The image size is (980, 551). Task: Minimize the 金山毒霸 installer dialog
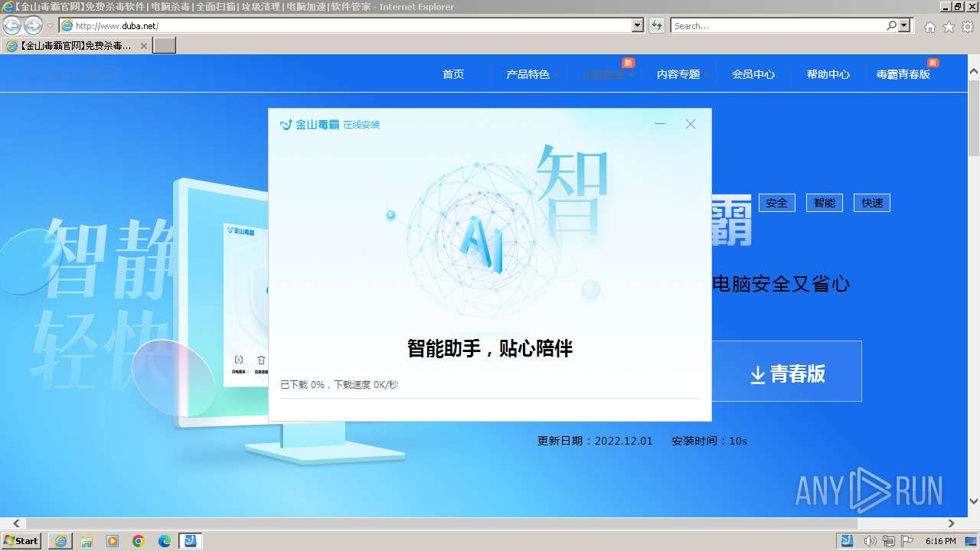coord(660,124)
